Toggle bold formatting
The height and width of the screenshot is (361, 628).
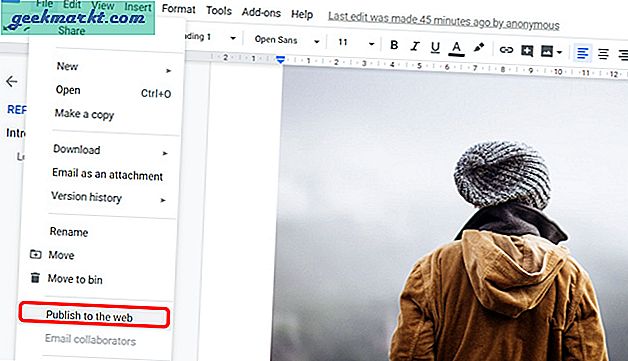[x=394, y=45]
